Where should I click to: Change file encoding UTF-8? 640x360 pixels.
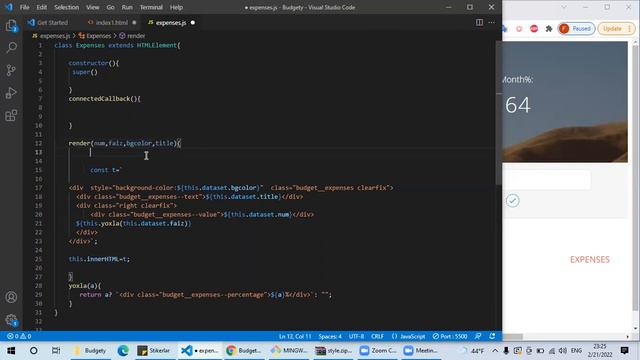click(356, 336)
